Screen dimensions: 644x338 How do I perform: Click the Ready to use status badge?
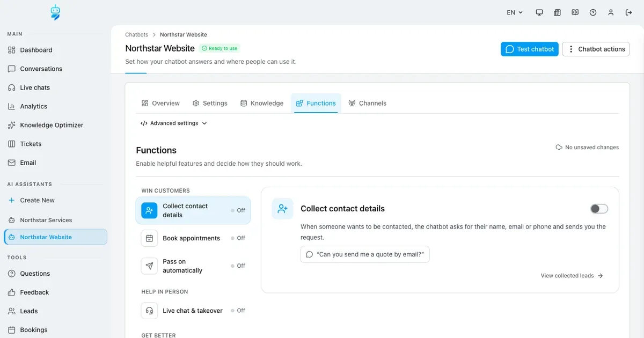point(219,48)
